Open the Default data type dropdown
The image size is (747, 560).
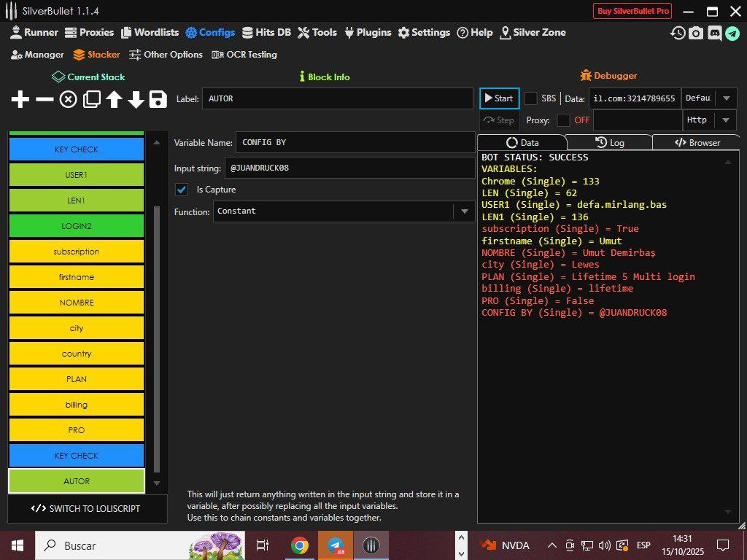(x=724, y=98)
